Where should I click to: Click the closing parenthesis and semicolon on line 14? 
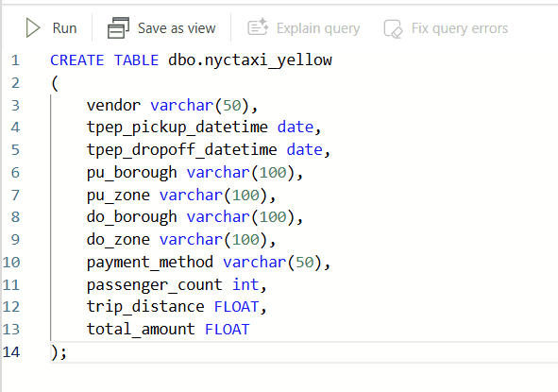tap(59, 352)
